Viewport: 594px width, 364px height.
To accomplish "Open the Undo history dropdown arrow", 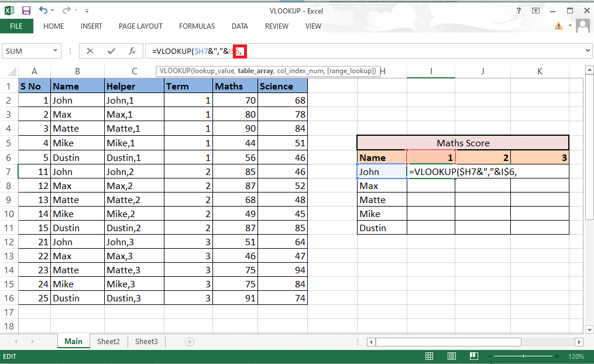I will 52,11.
